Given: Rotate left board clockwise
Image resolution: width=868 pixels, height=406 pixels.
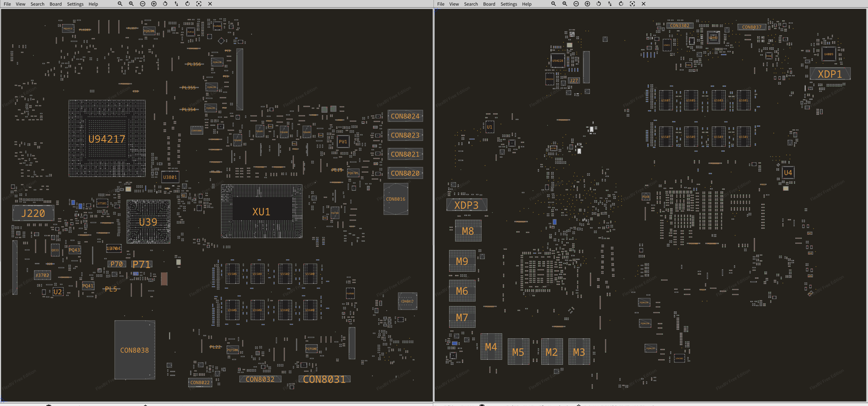Looking at the screenshot, I should pyautogui.click(x=188, y=4).
